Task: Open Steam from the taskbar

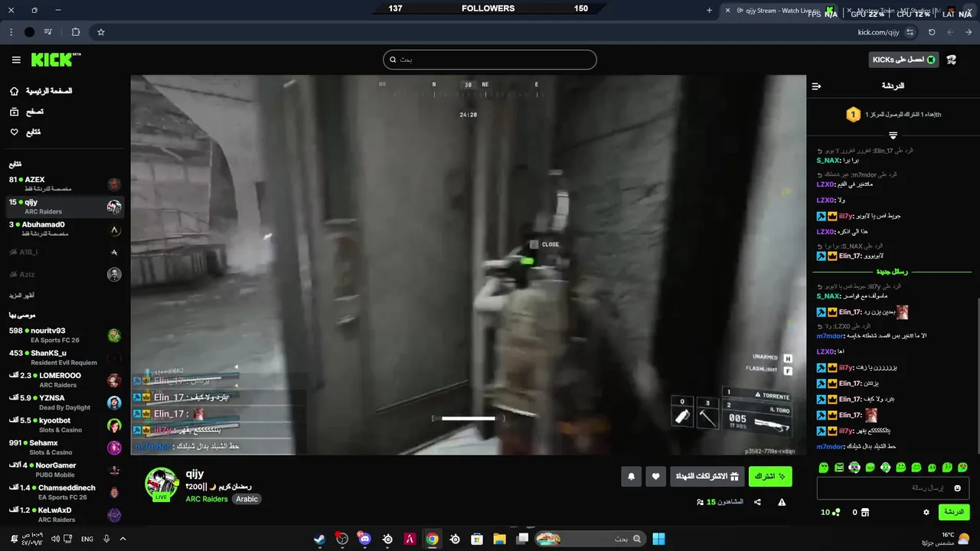Action: pos(319,539)
